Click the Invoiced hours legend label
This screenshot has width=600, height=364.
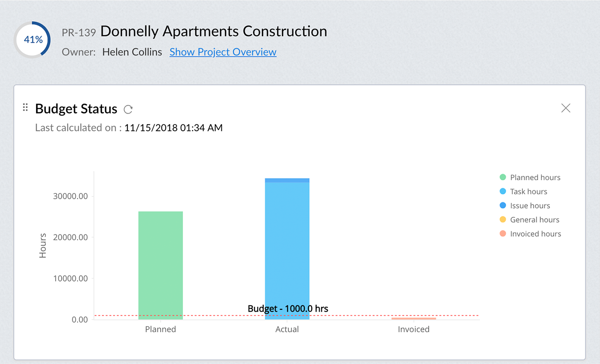[x=536, y=234]
